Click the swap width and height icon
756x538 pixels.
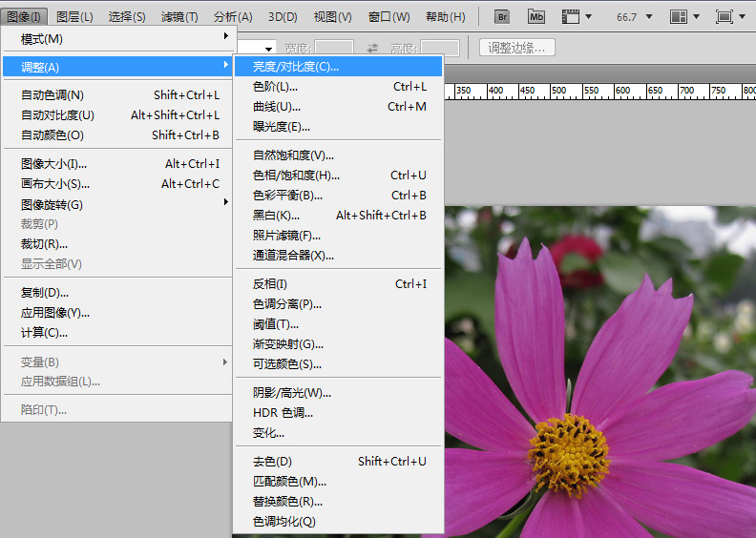tap(372, 48)
